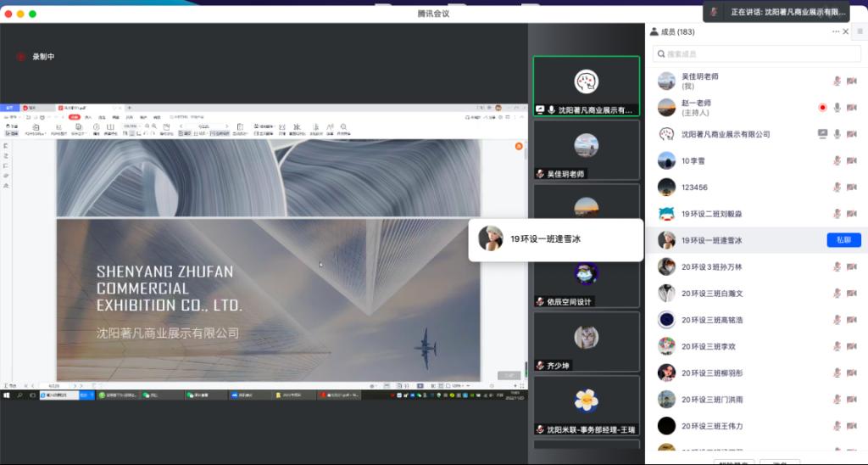Select member 20环设3班孙万林
This screenshot has height=465, width=868.
[757, 266]
